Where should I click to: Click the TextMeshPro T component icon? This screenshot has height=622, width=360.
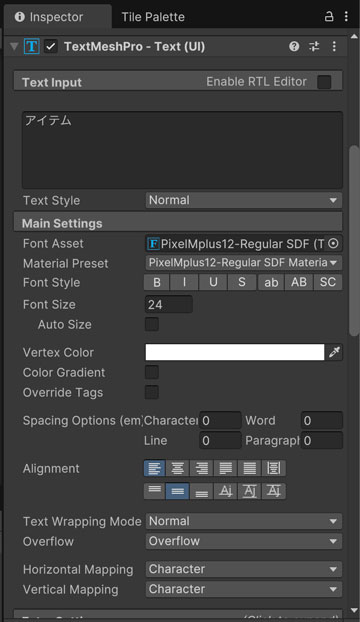[32, 46]
